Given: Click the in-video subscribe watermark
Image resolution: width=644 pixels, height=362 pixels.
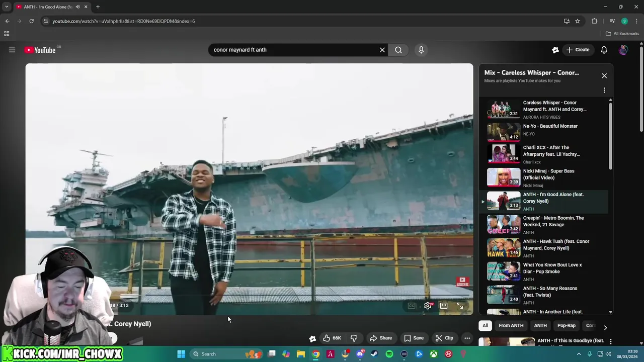Looking at the screenshot, I should 462,282.
